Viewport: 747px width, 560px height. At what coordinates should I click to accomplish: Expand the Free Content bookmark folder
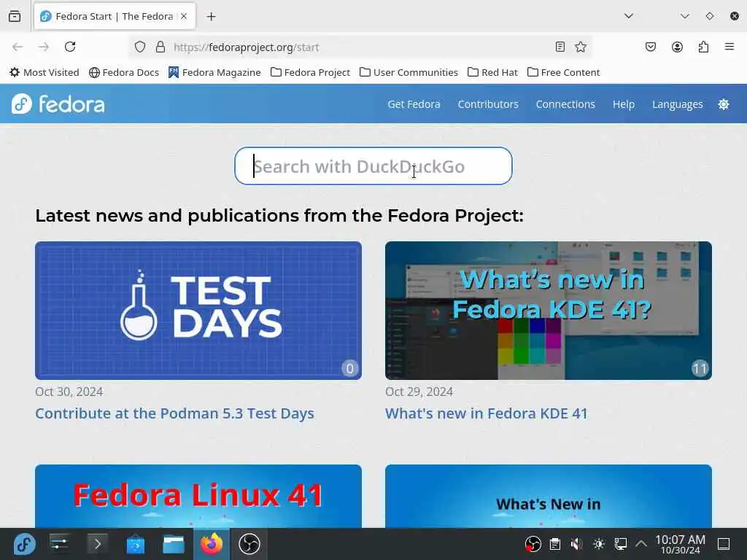(x=564, y=72)
